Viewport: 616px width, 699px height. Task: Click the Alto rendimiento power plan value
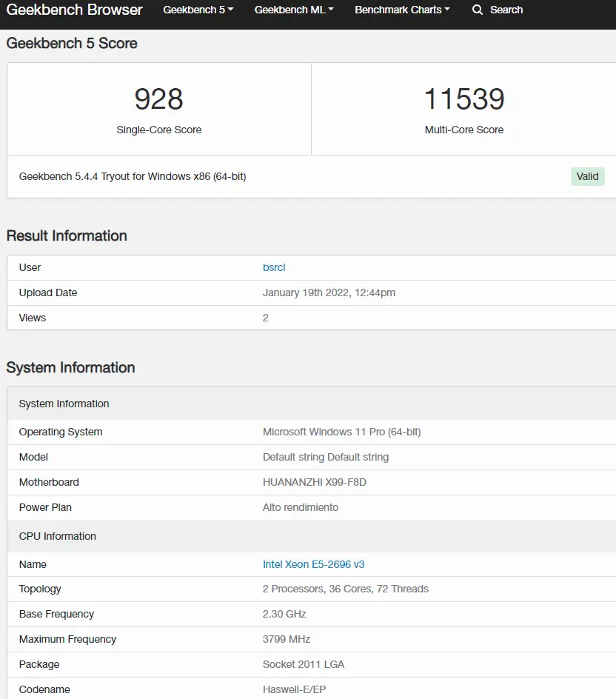tap(301, 507)
